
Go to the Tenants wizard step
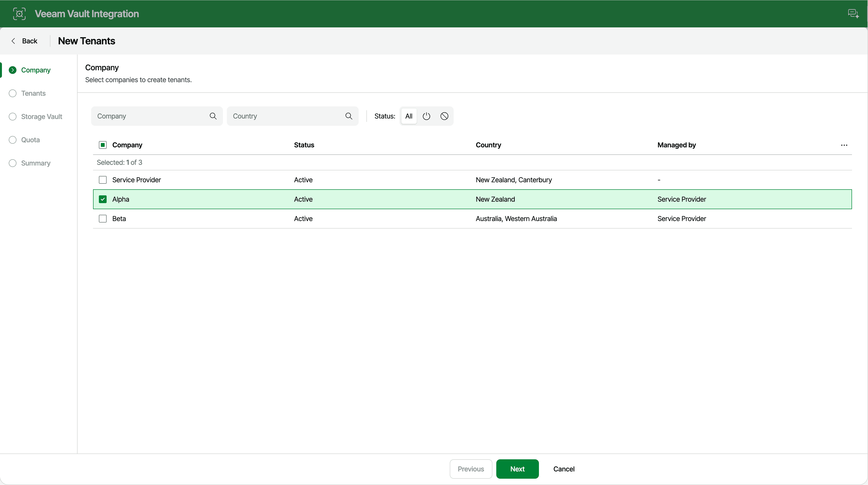pyautogui.click(x=33, y=93)
